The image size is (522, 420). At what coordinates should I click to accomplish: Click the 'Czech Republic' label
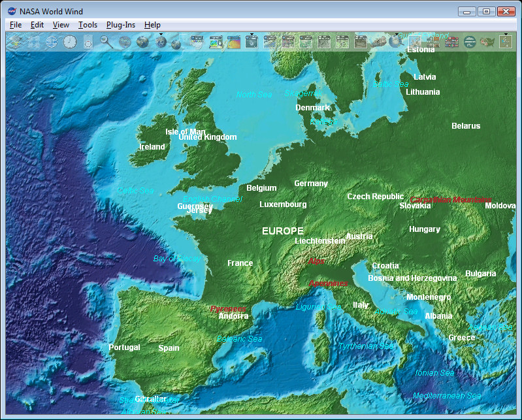(375, 197)
